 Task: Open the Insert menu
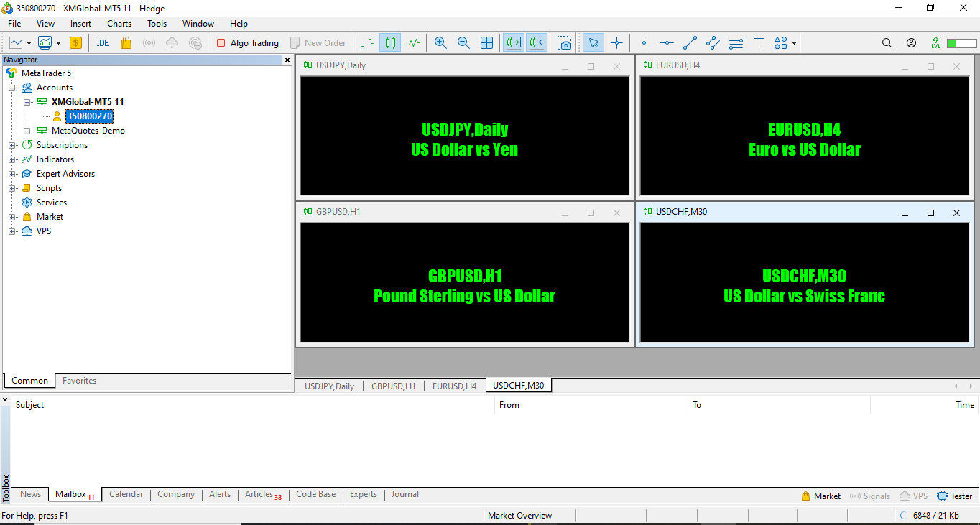[x=80, y=24]
